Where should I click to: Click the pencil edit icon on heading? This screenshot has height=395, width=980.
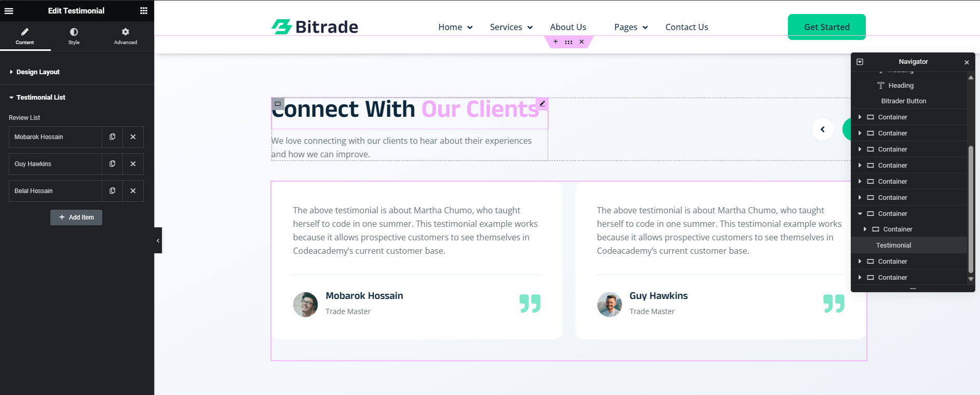[542, 104]
